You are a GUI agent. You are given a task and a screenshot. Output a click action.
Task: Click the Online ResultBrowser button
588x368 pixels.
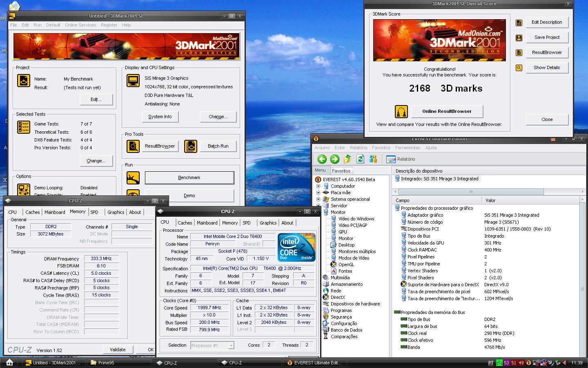[447, 111]
